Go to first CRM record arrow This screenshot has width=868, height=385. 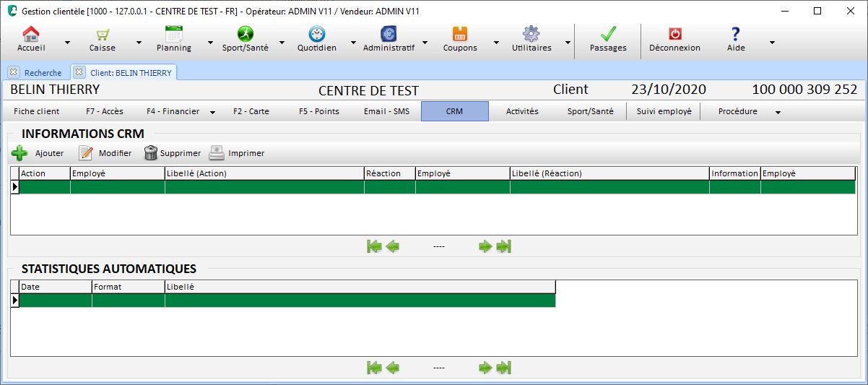(374, 246)
